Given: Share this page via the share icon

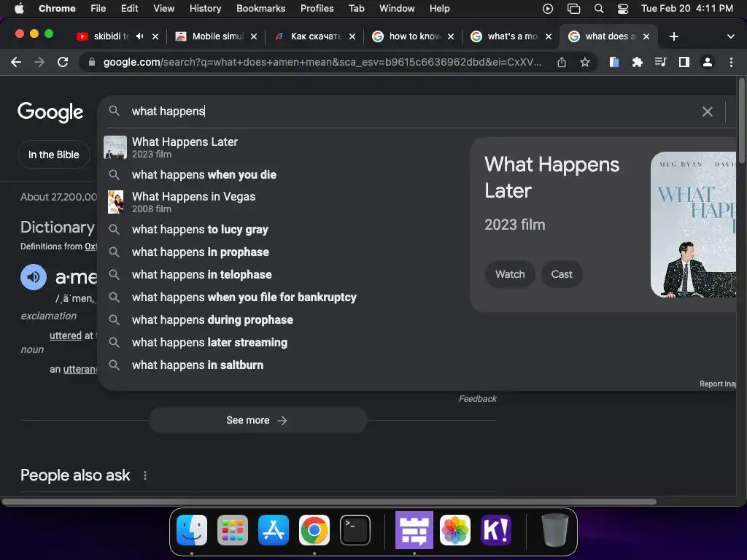Looking at the screenshot, I should pyautogui.click(x=562, y=62).
